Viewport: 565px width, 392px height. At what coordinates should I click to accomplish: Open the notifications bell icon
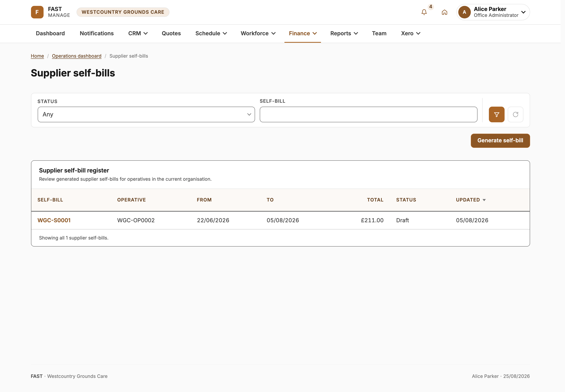click(x=424, y=12)
